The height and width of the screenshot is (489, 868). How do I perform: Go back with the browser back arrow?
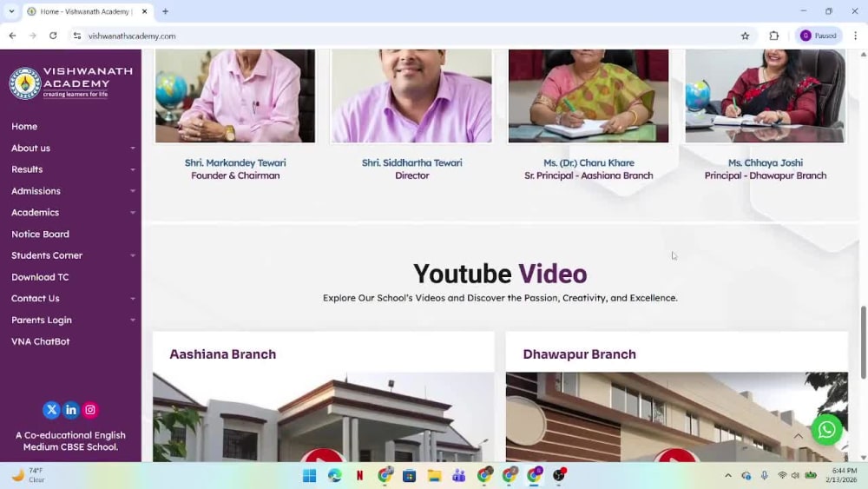tap(13, 36)
